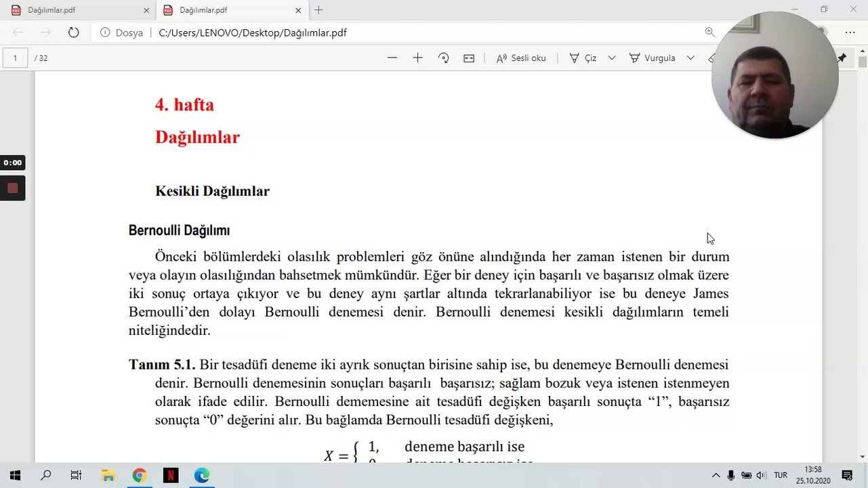This screenshot has width=868, height=488.
Task: Rotate the PDF page
Action: click(x=443, y=58)
